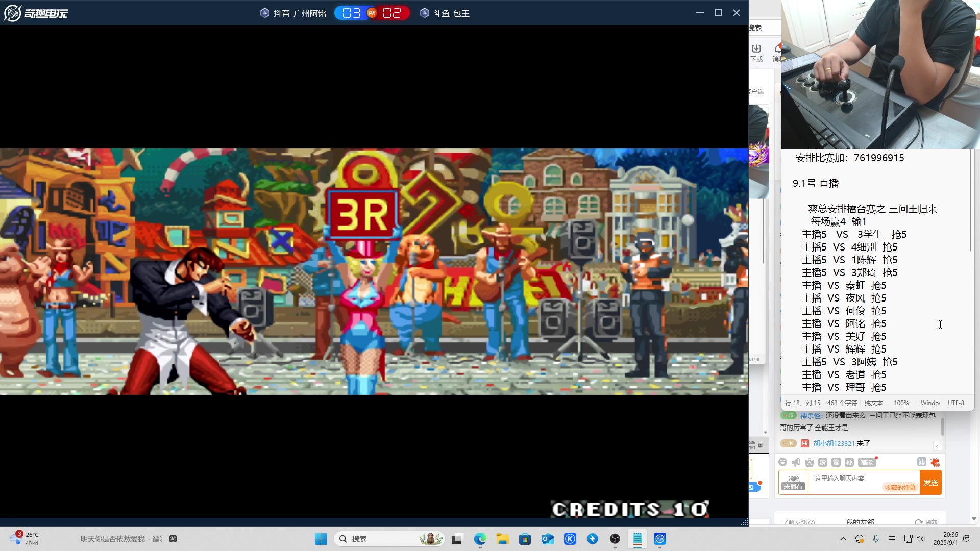Click username 裸杀怪 in chat

811,415
